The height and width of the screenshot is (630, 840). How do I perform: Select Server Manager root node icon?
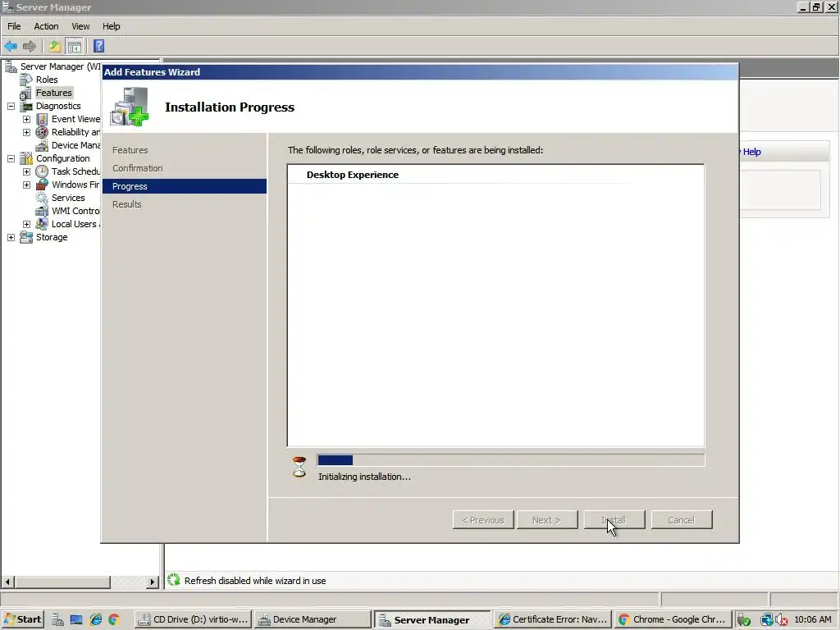pyautogui.click(x=11, y=66)
